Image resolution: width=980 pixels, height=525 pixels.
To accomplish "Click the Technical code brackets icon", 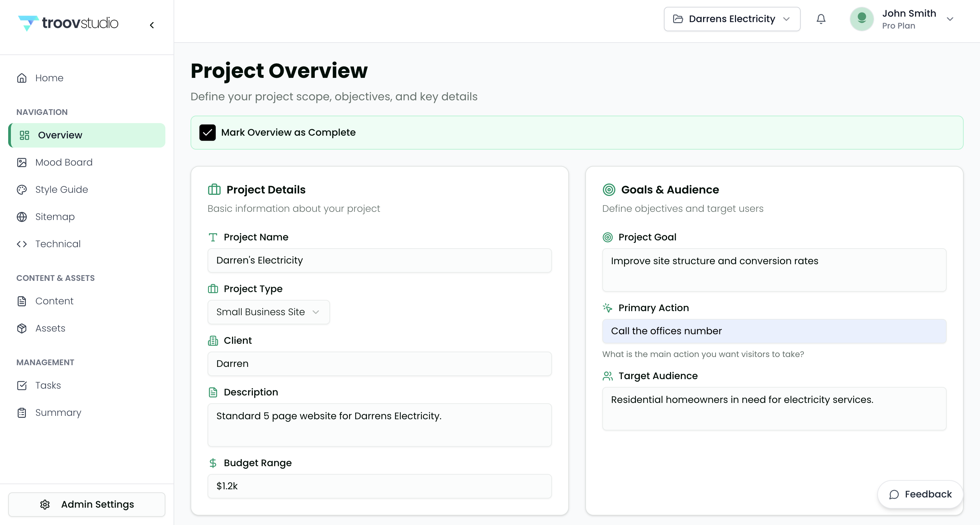I will pos(22,244).
